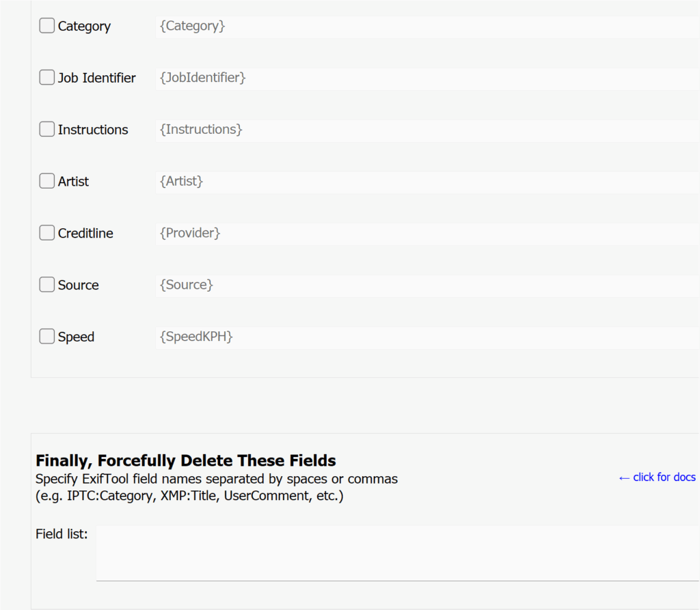Check the Artist checkbox

(x=46, y=181)
